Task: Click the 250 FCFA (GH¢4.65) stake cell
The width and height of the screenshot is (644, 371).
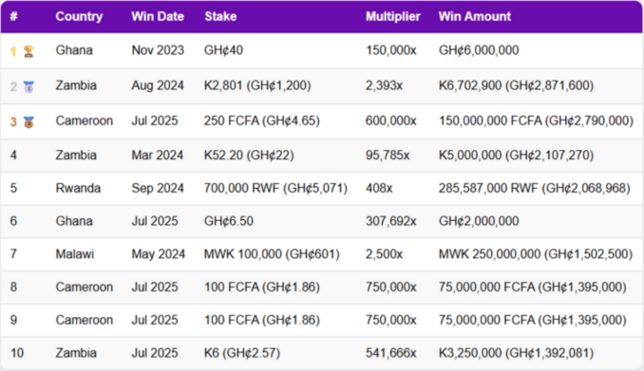Action: click(262, 121)
